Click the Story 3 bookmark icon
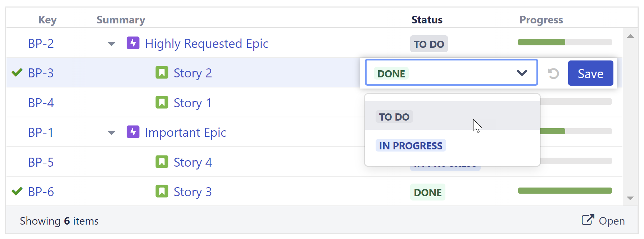644x239 pixels. pyautogui.click(x=162, y=191)
